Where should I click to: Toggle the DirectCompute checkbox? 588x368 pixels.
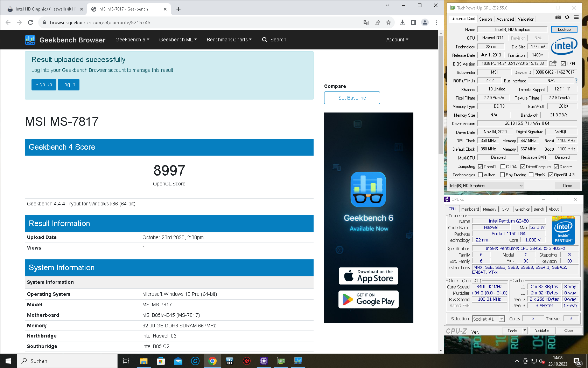tap(523, 167)
